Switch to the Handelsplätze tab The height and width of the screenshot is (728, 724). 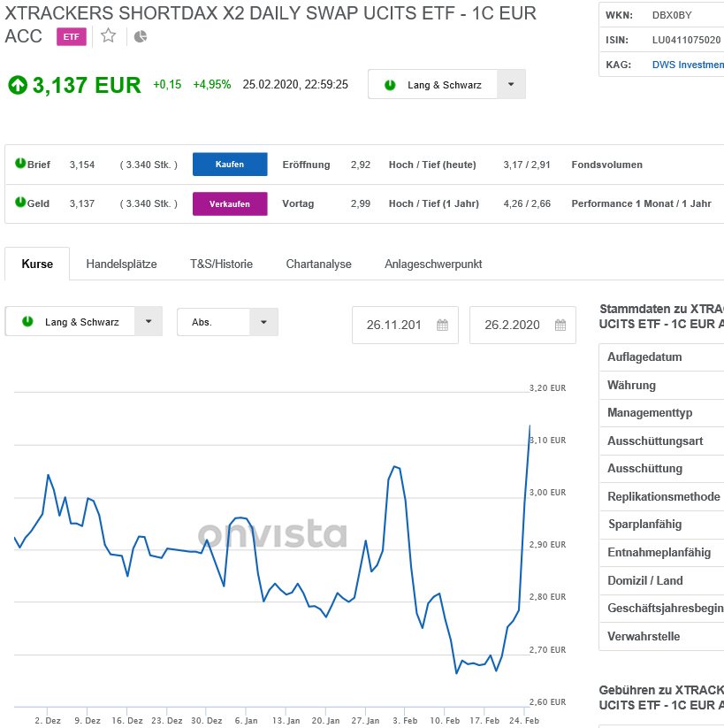121,264
